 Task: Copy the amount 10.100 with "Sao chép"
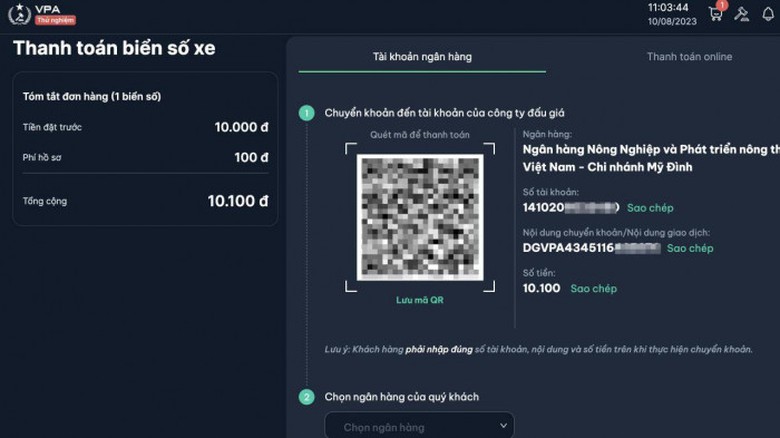594,289
